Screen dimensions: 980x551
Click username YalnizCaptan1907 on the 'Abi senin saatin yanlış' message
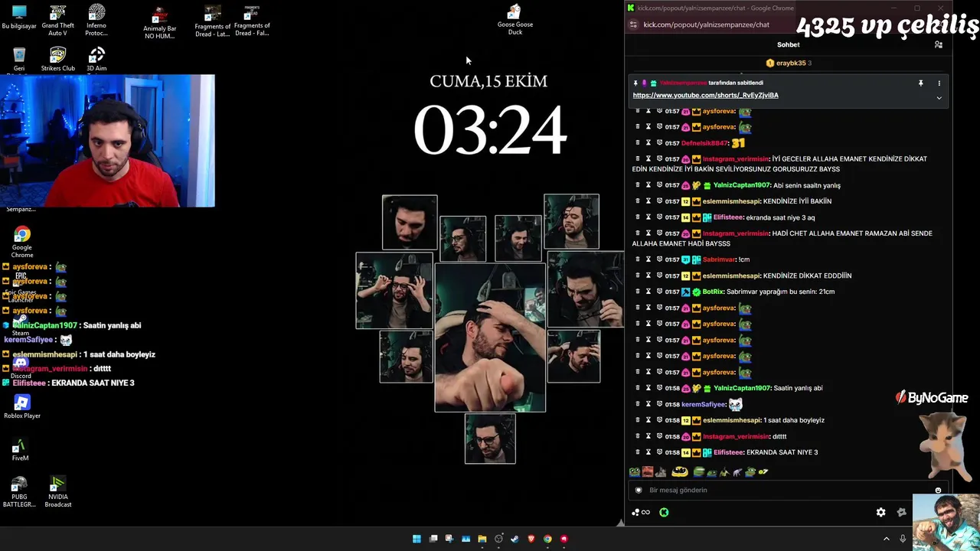pos(741,186)
